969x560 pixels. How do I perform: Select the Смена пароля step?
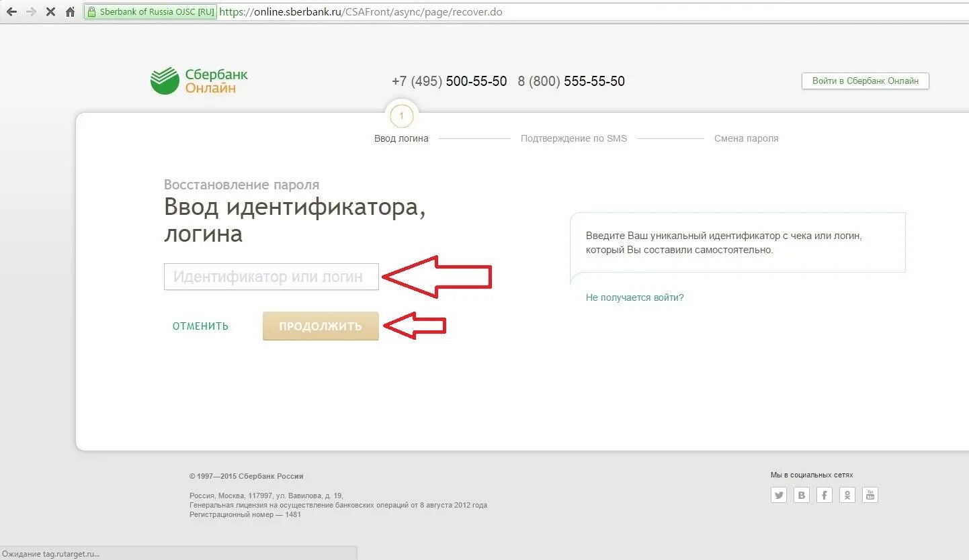[746, 138]
